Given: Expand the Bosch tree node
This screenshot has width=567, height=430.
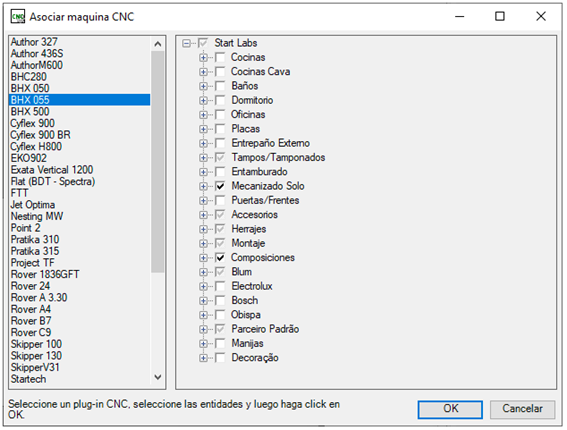Looking at the screenshot, I should pyautogui.click(x=203, y=301).
